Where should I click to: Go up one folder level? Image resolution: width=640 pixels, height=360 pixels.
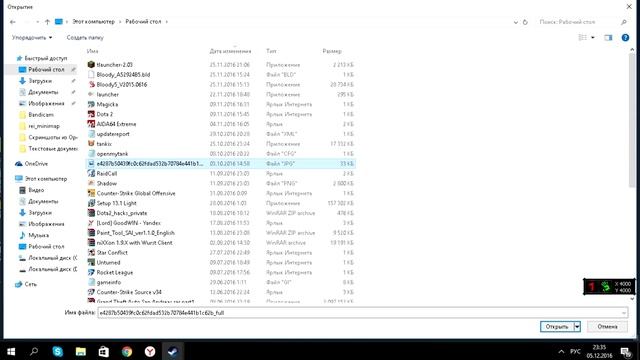[x=47, y=22]
